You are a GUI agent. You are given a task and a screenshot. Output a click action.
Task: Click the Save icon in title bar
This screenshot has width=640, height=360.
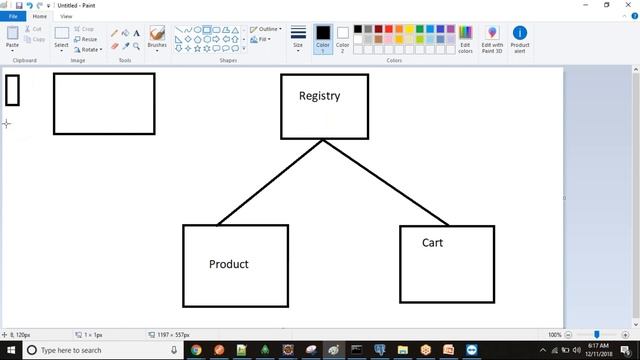tap(19, 5)
